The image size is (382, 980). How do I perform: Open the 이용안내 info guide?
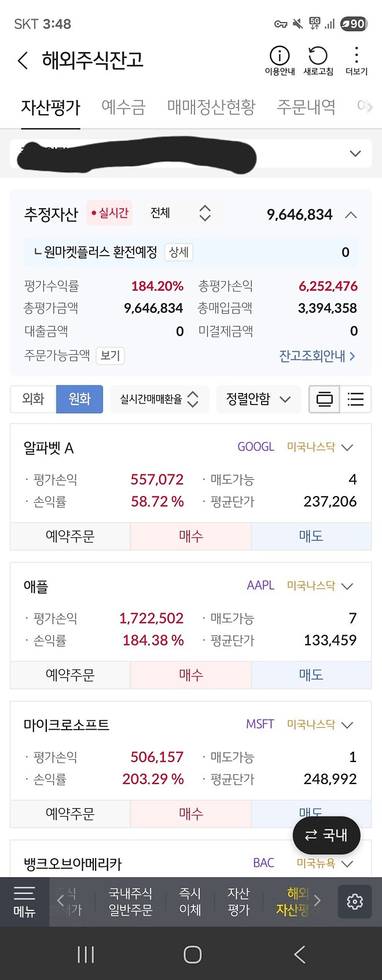[280, 60]
